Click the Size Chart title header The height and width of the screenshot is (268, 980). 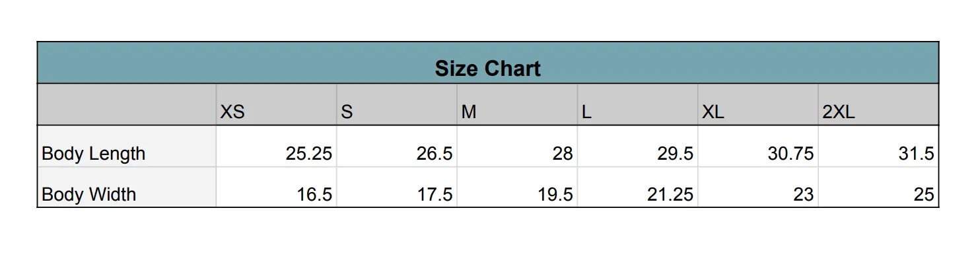[x=488, y=63]
